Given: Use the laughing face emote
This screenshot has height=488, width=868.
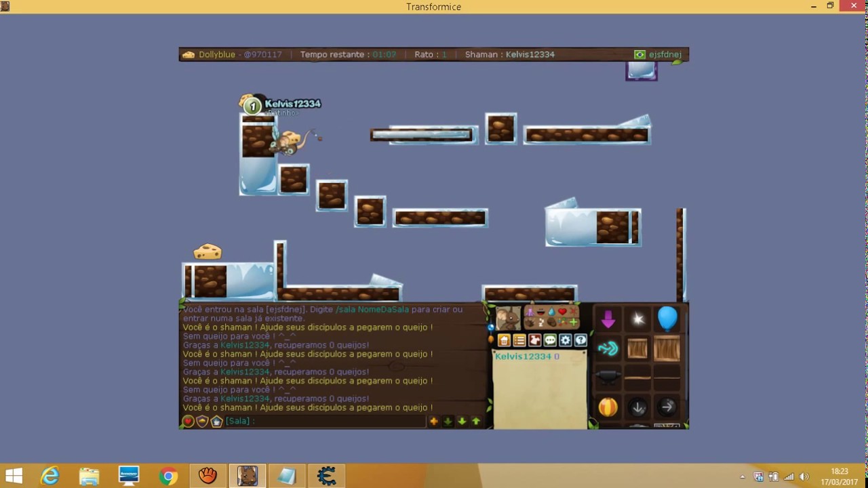Looking at the screenshot, I should [540, 312].
